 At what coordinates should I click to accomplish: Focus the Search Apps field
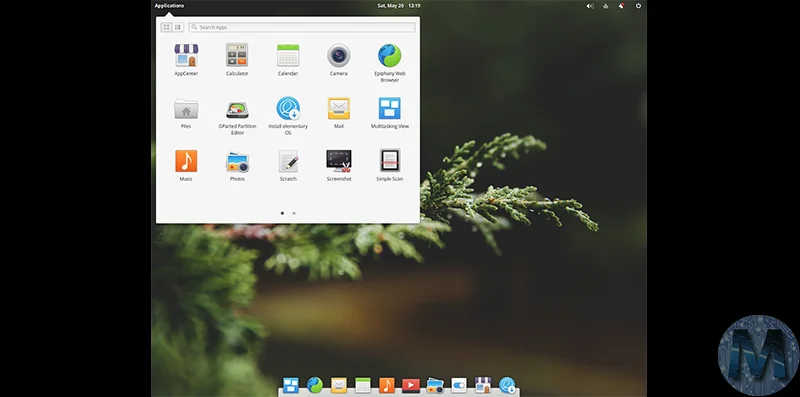pyautogui.click(x=302, y=27)
